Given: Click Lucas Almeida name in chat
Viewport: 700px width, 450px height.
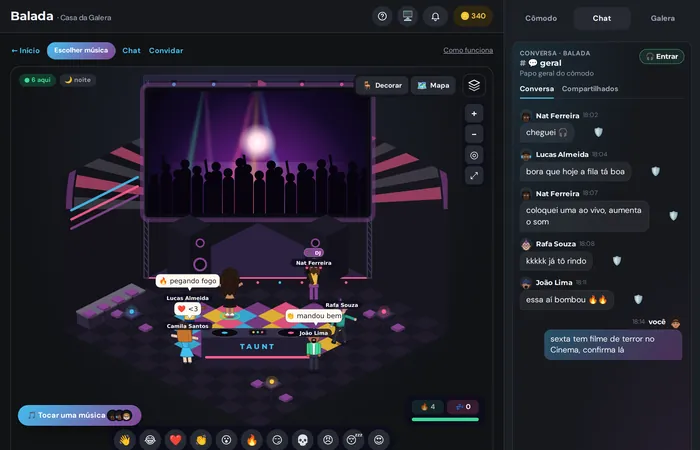Looking at the screenshot, I should [562, 154].
